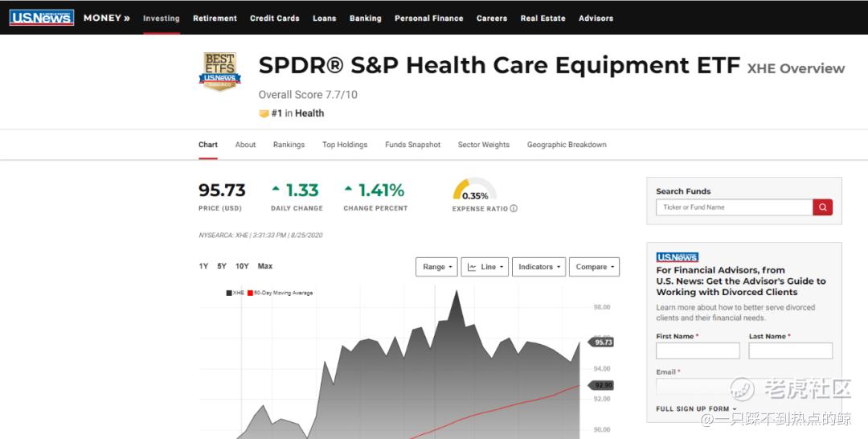Click the 95.73 price value
This screenshot has height=439, width=868.
[x=222, y=191]
